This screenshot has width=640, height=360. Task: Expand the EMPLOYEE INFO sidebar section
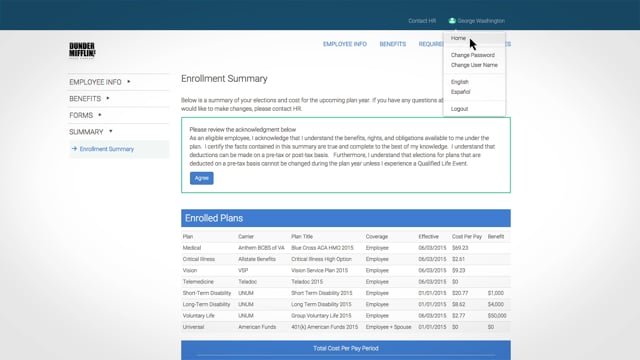(x=100, y=82)
